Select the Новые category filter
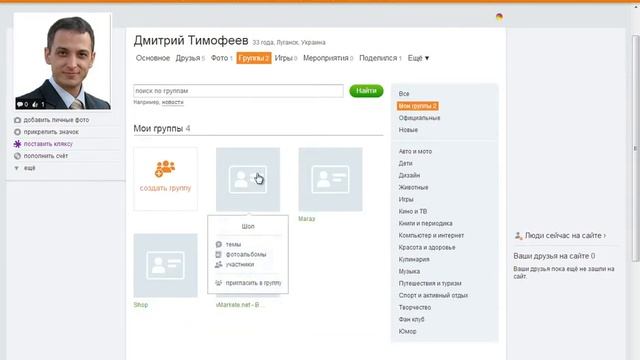640x360 pixels. pos(408,130)
